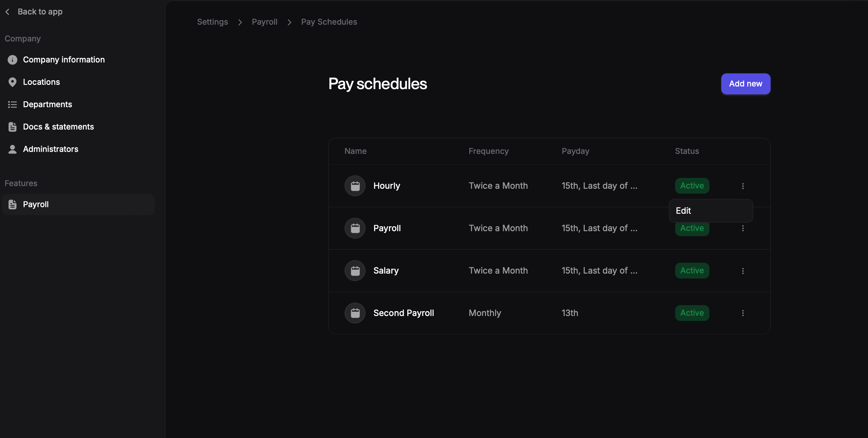Click the Salary schedule name
Viewport: 868px width, 438px height.
[x=386, y=271]
